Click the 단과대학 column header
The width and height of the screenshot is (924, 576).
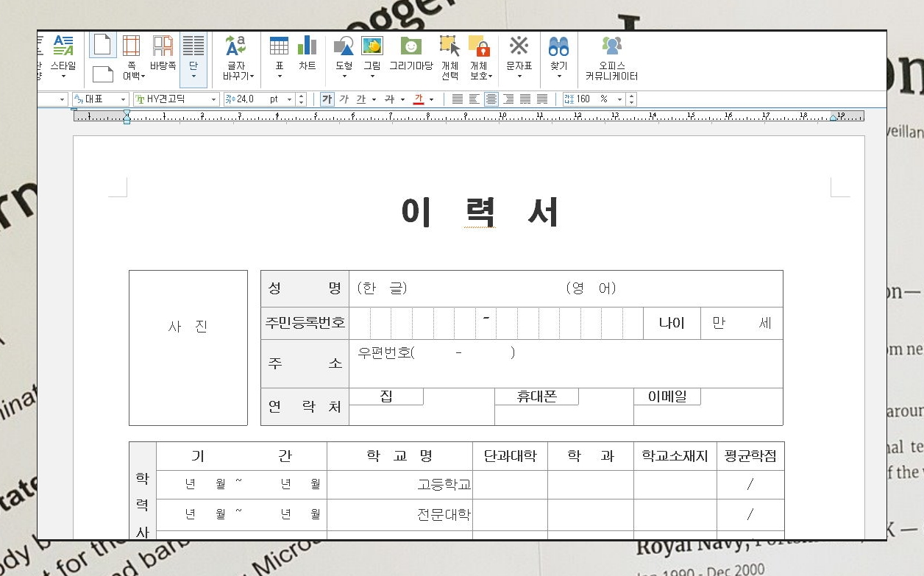510,456
